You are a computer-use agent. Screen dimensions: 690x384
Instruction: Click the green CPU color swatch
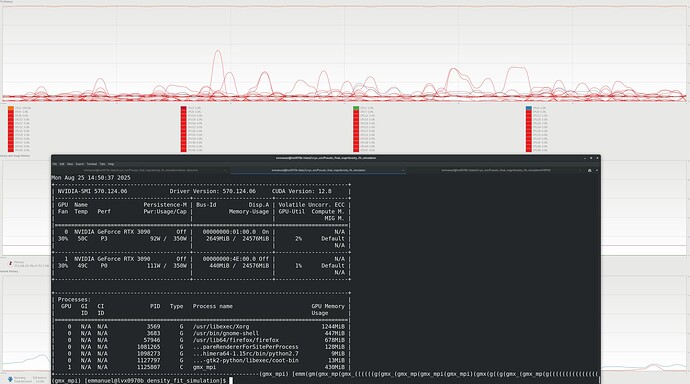356,108
